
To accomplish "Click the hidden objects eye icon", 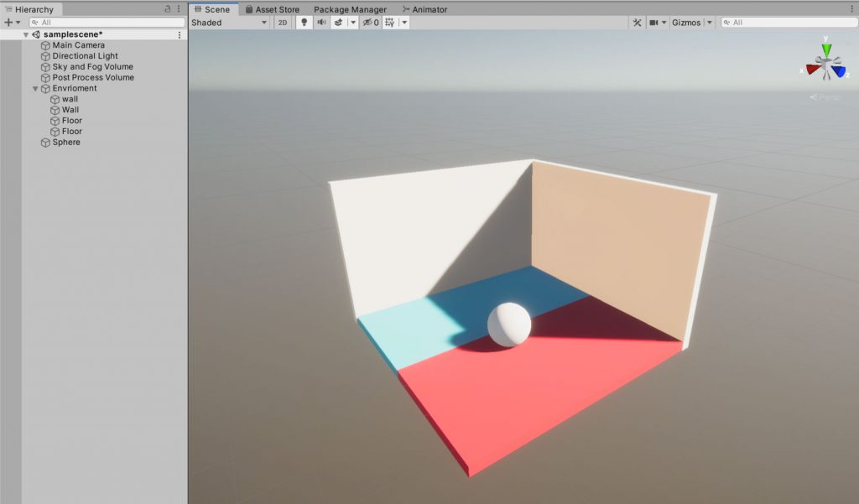I will pyautogui.click(x=367, y=23).
